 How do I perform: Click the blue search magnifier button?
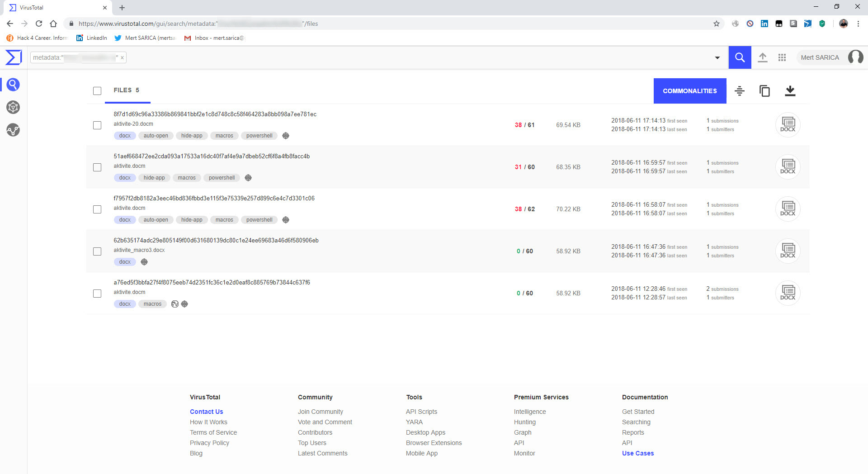coord(740,57)
